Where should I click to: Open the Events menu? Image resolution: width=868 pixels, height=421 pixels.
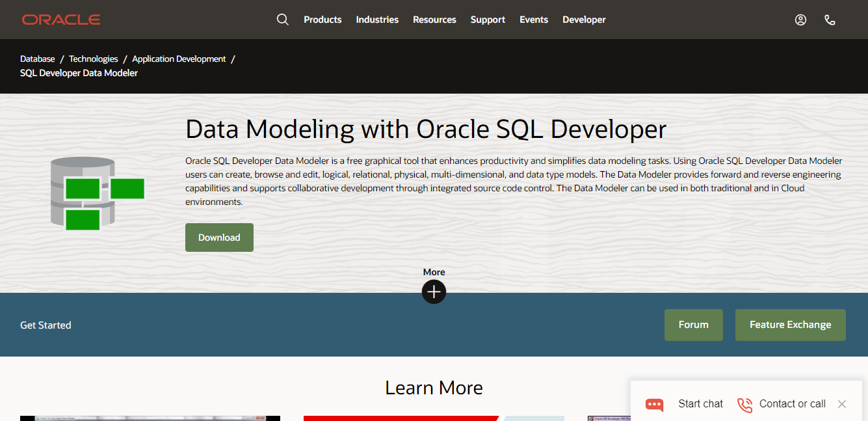click(x=534, y=20)
